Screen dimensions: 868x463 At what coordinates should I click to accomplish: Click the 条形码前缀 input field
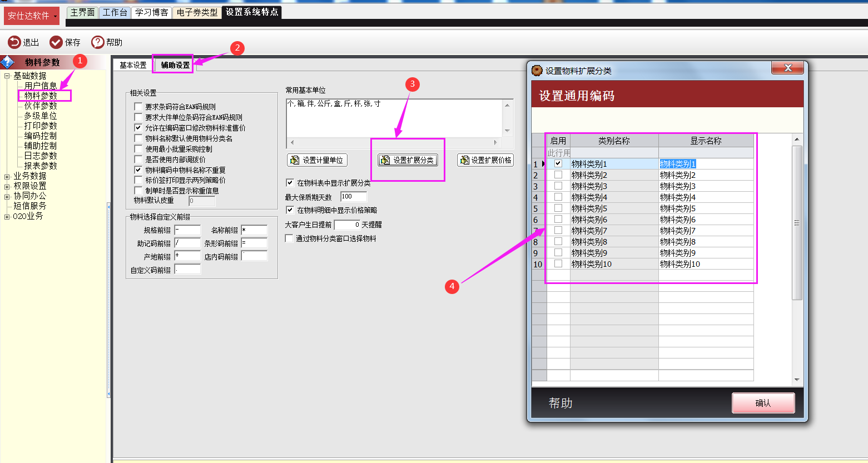254,243
